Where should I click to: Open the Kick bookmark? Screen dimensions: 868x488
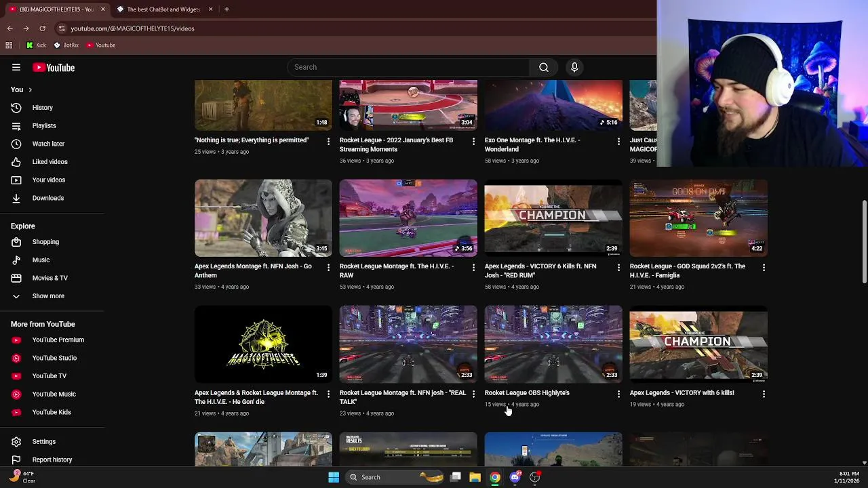(x=37, y=45)
